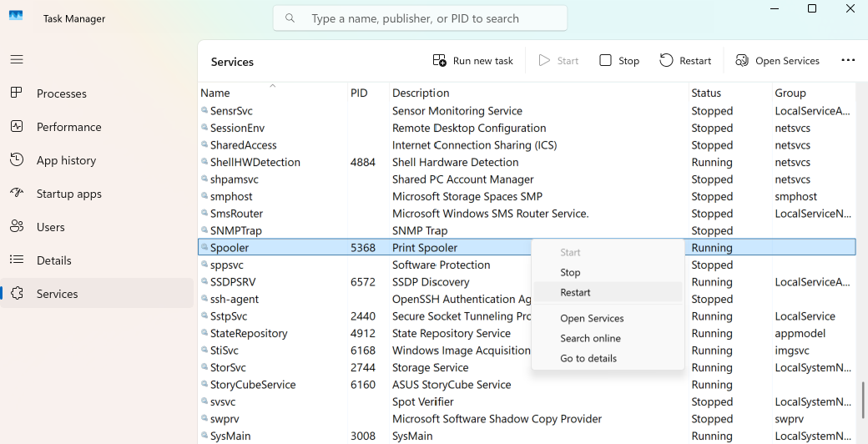The width and height of the screenshot is (868, 444).
Task: Open the Processes page icon
Action: coord(17,93)
